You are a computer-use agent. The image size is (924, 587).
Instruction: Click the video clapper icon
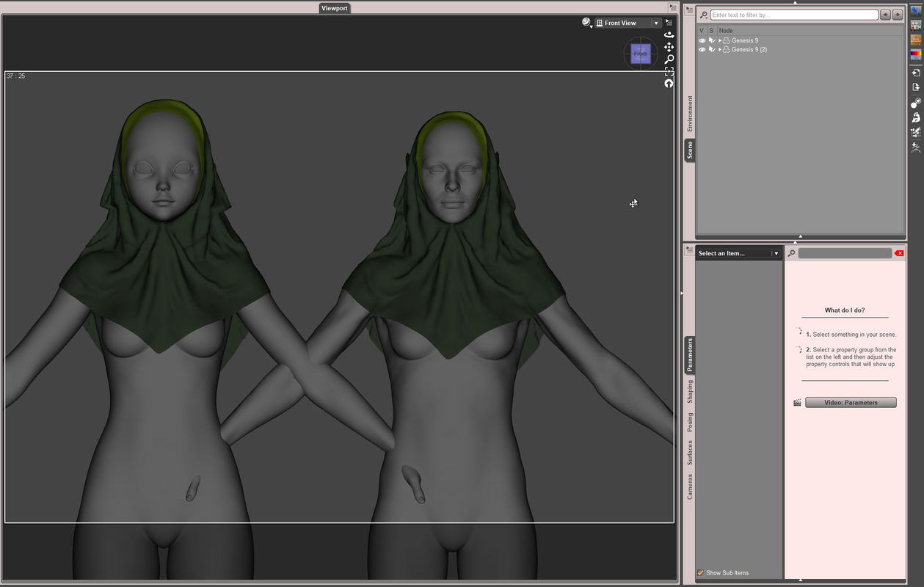point(797,402)
